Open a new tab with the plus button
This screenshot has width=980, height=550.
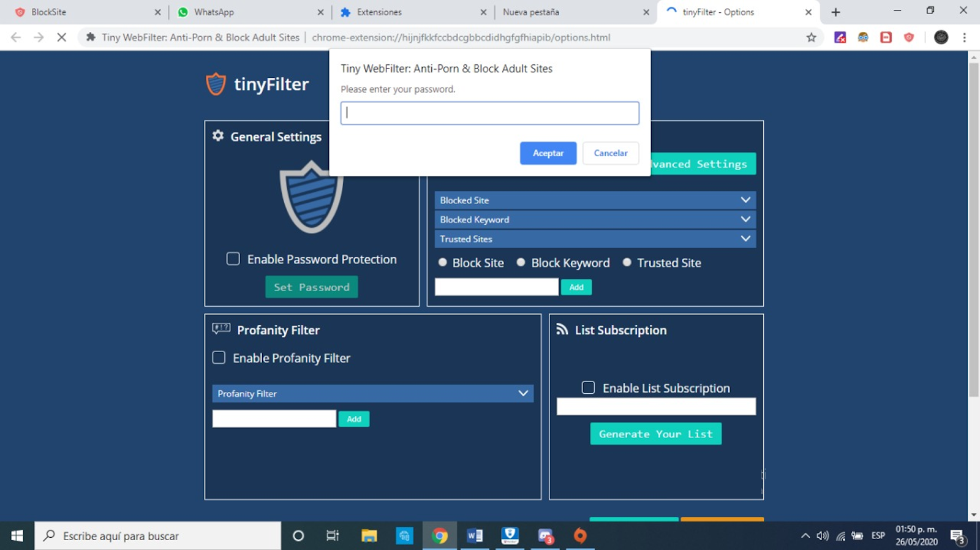coord(835,12)
